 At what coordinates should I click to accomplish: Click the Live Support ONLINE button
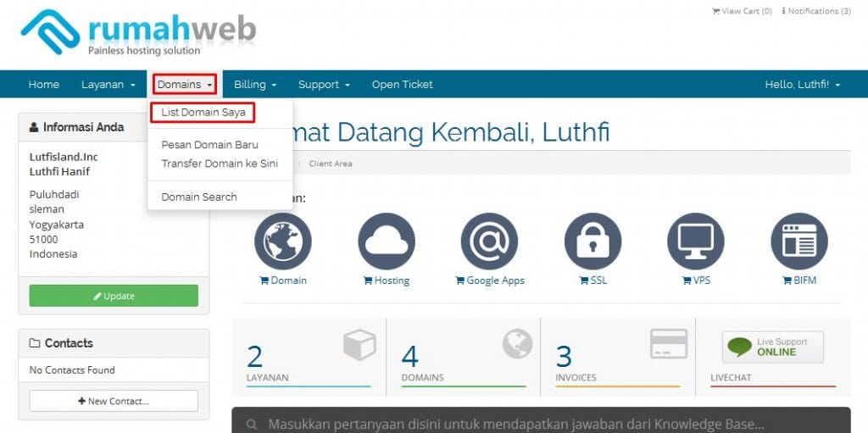pyautogui.click(x=773, y=347)
